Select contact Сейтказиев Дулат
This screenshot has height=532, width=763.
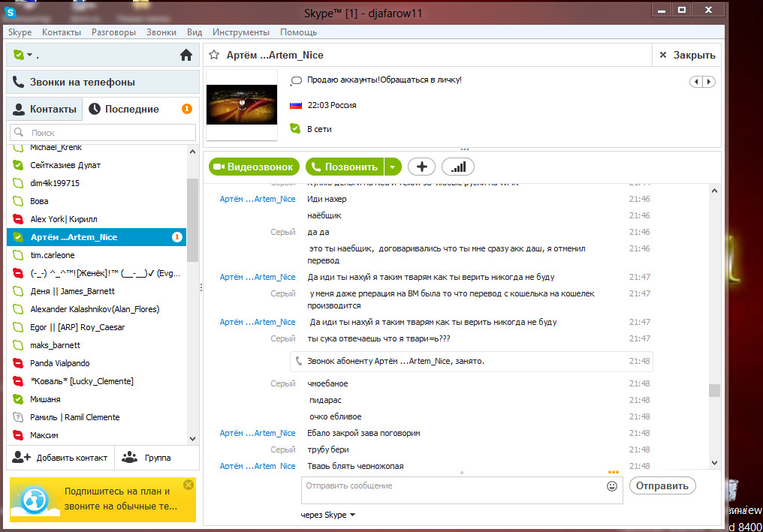[x=96, y=165]
